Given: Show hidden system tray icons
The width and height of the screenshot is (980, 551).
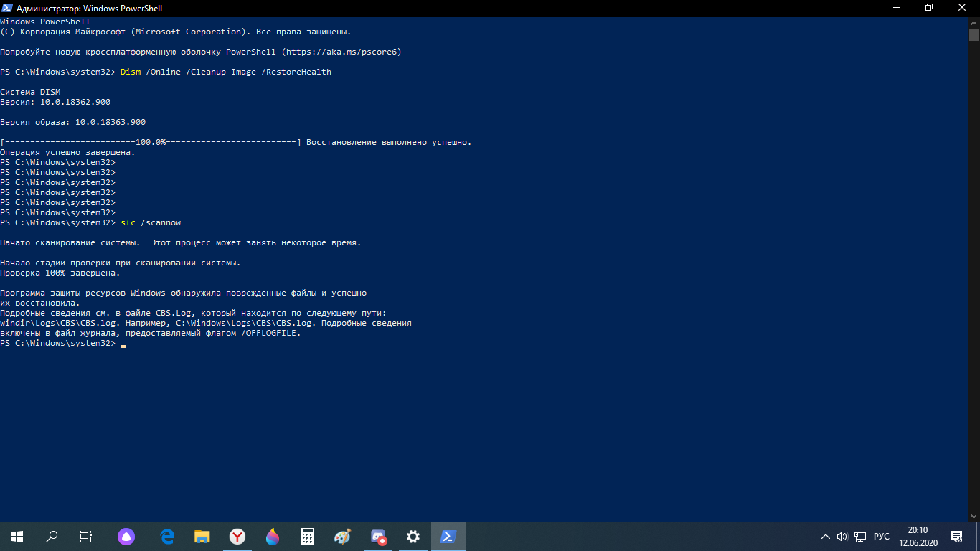Looking at the screenshot, I should (x=825, y=537).
